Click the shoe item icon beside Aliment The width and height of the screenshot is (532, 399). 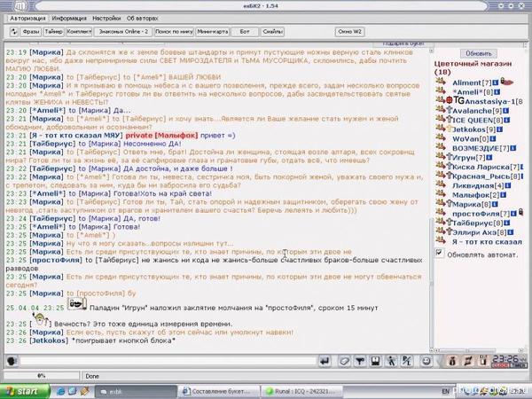click(x=507, y=82)
